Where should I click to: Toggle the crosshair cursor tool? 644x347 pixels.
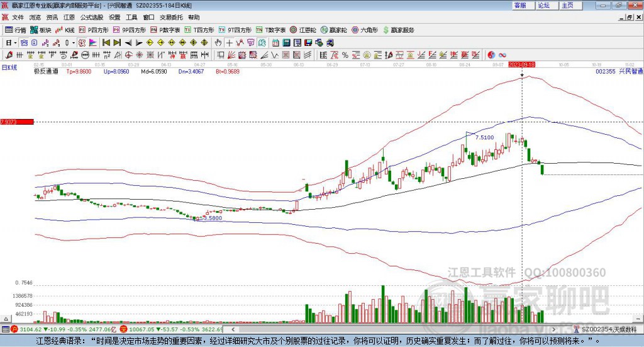(x=229, y=43)
